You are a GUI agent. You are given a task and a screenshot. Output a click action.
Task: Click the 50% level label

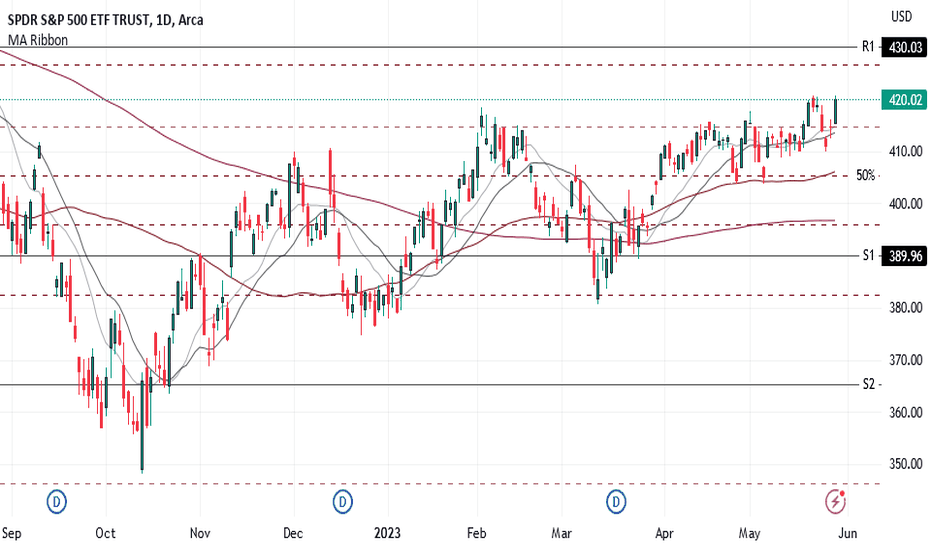(x=865, y=175)
